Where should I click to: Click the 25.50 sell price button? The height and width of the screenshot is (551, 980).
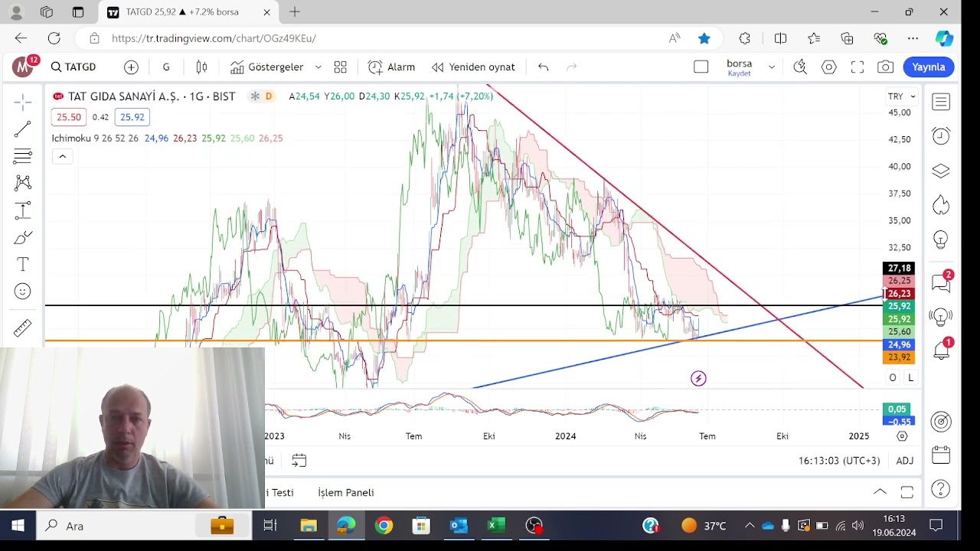[68, 117]
